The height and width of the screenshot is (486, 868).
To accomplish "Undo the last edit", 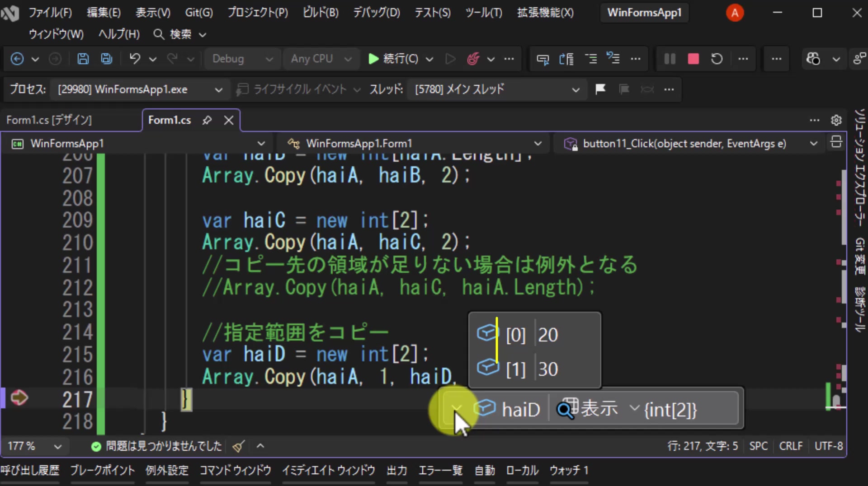I will pos(135,59).
